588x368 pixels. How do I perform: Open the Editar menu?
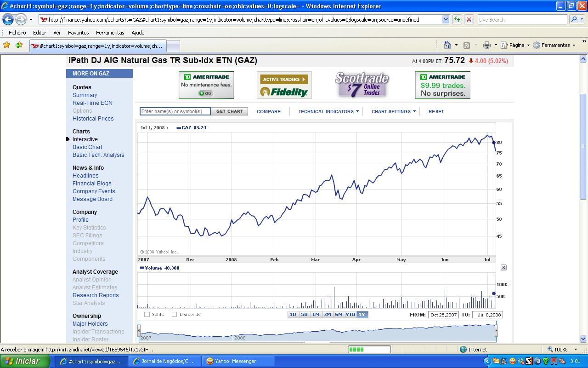(40, 33)
